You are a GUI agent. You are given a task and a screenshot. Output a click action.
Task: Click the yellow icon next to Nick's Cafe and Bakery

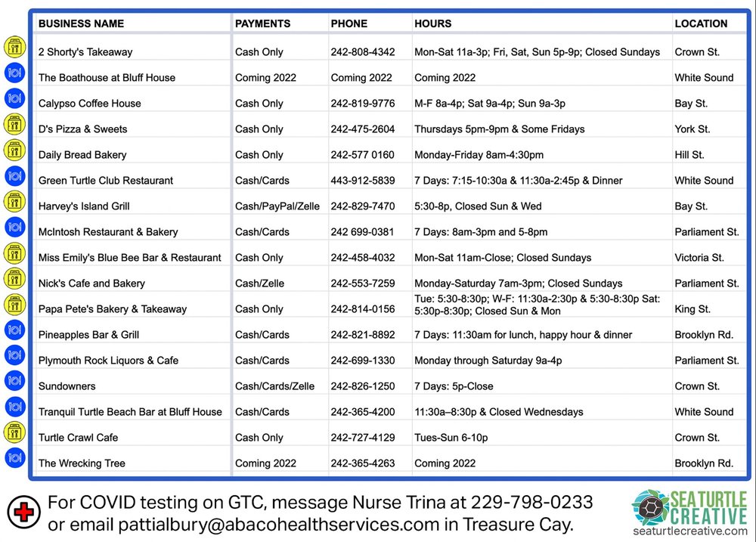pyautogui.click(x=14, y=278)
